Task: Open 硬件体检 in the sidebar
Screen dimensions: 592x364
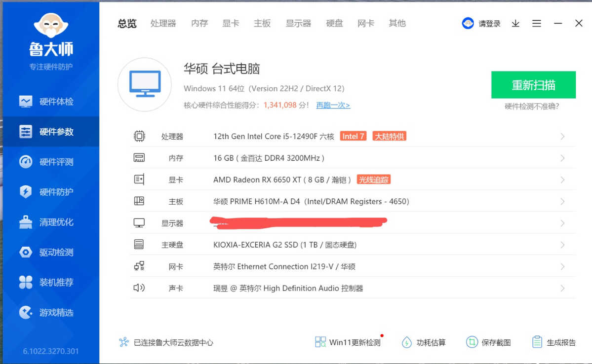Action: click(51, 102)
